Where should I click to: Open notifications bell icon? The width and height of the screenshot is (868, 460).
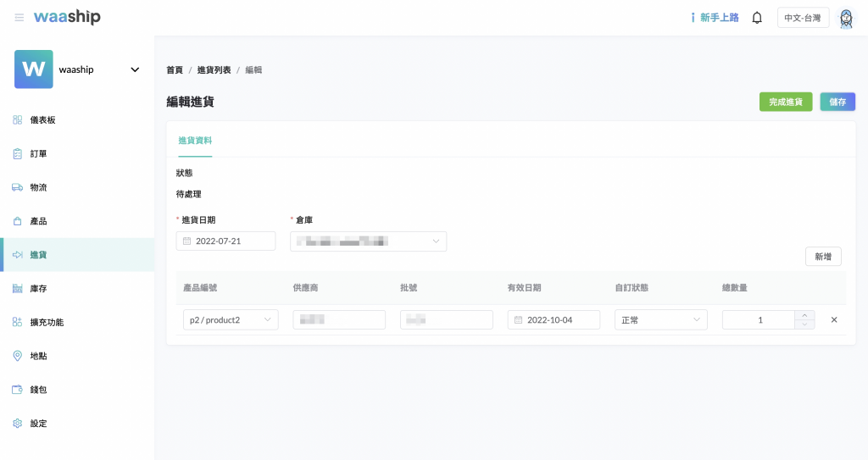pyautogui.click(x=757, y=18)
